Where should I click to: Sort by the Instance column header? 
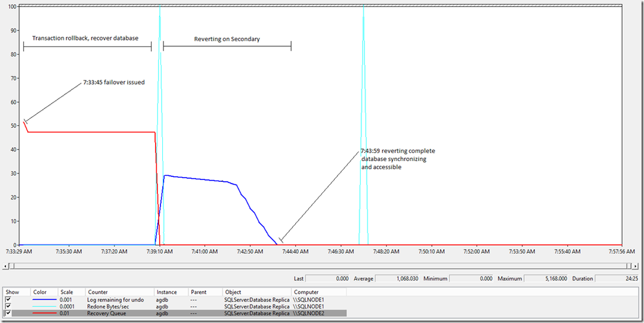point(171,292)
